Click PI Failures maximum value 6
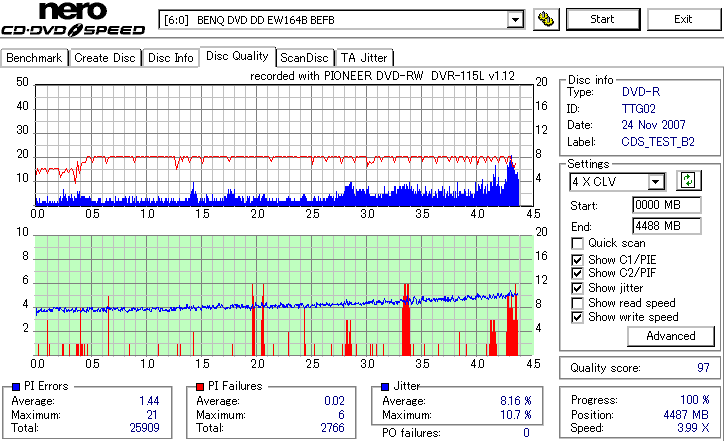Image resolution: width=724 pixels, height=441 pixels. tap(341, 415)
